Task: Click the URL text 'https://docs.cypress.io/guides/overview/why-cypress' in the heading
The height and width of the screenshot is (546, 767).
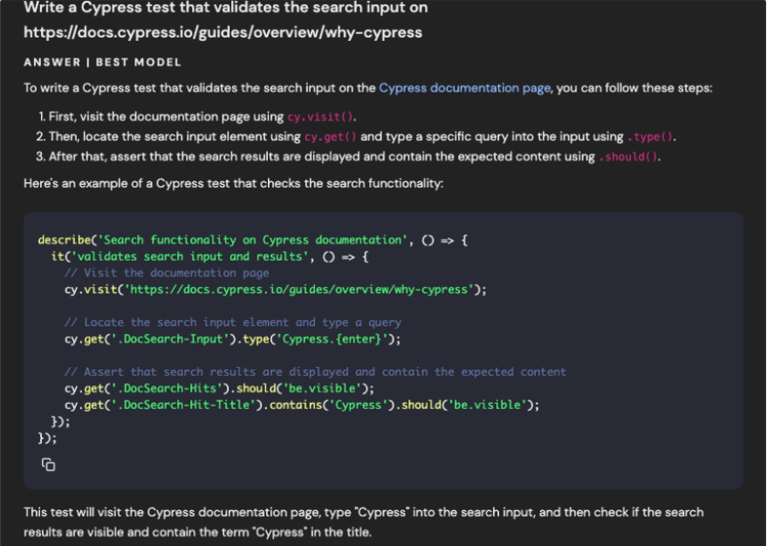Action: 223,32
